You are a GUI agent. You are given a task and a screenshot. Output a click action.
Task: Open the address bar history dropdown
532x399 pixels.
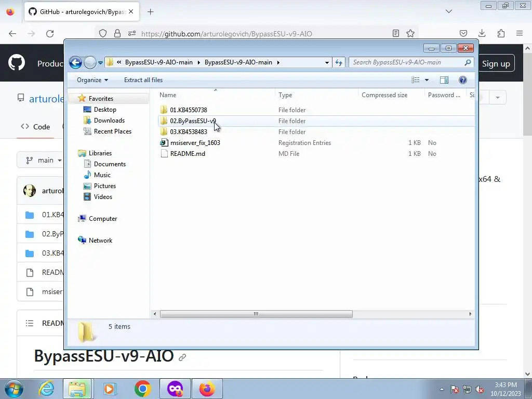(x=327, y=62)
